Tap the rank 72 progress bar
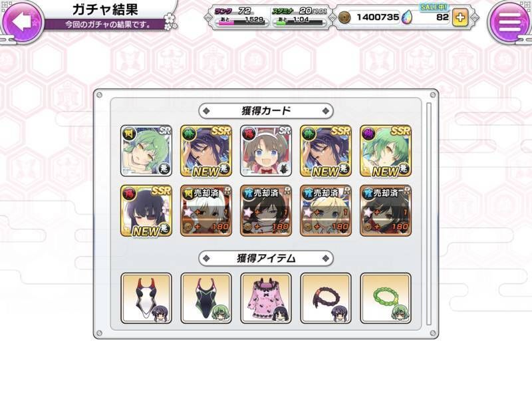 coord(241,23)
